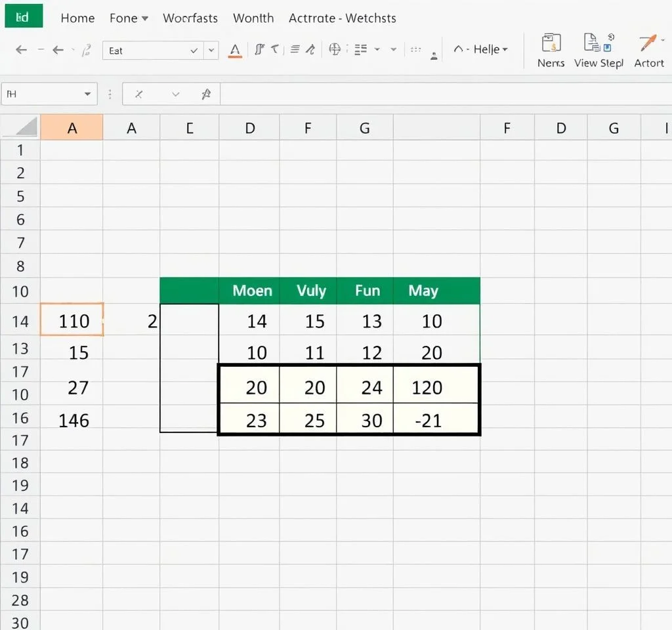Click the select-all corner of the grid

point(20,127)
